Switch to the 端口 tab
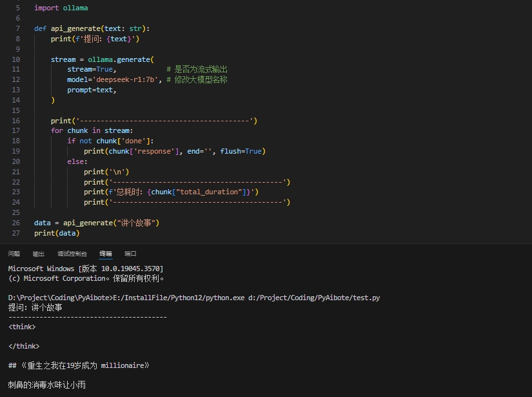532x397 pixels. tap(131, 254)
